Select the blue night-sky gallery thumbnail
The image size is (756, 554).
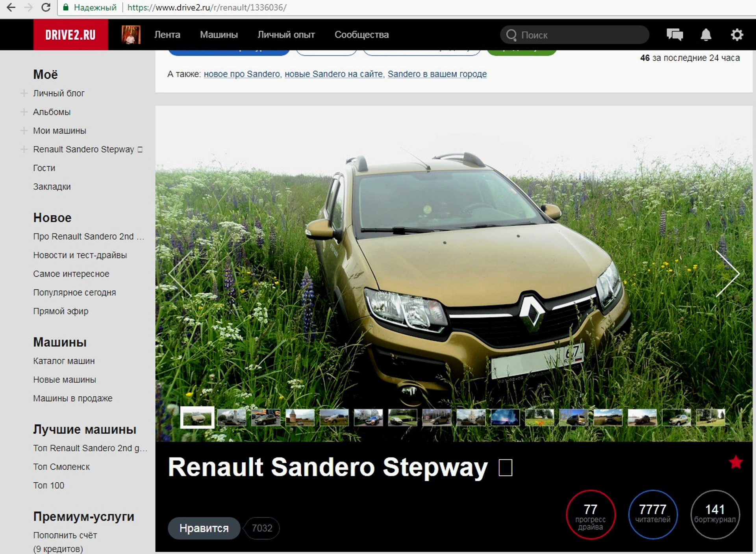505,417
